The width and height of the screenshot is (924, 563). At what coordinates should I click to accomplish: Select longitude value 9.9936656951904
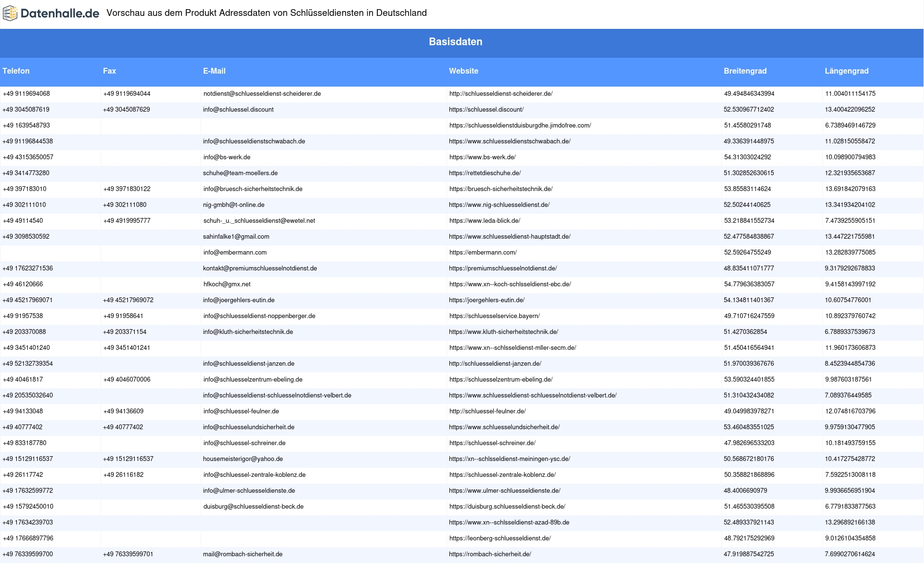click(x=850, y=491)
